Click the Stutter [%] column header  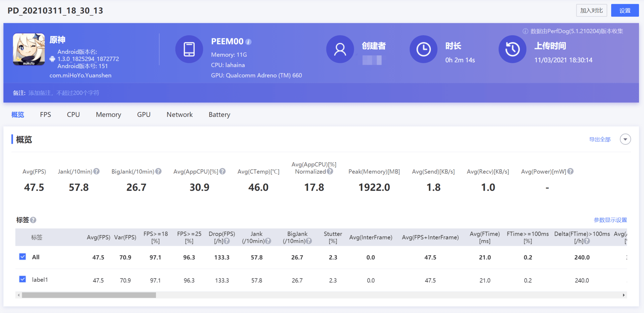click(333, 237)
